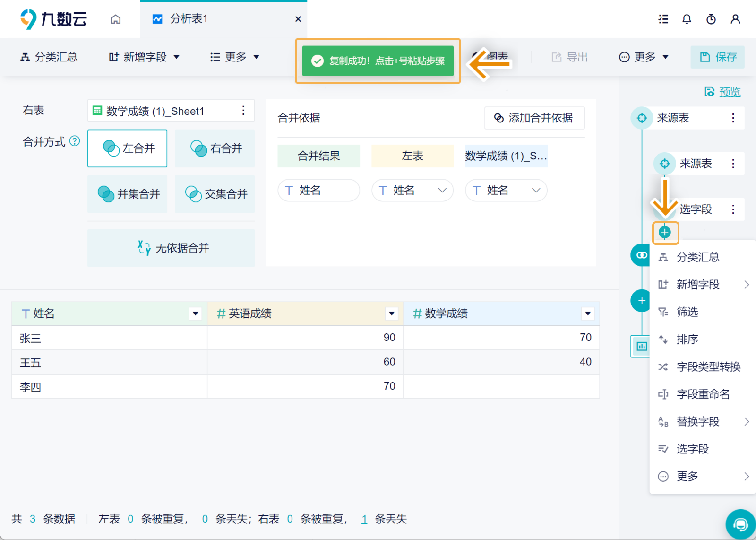This screenshot has height=540, width=756.
Task: Open the task list icon in header
Action: [663, 19]
